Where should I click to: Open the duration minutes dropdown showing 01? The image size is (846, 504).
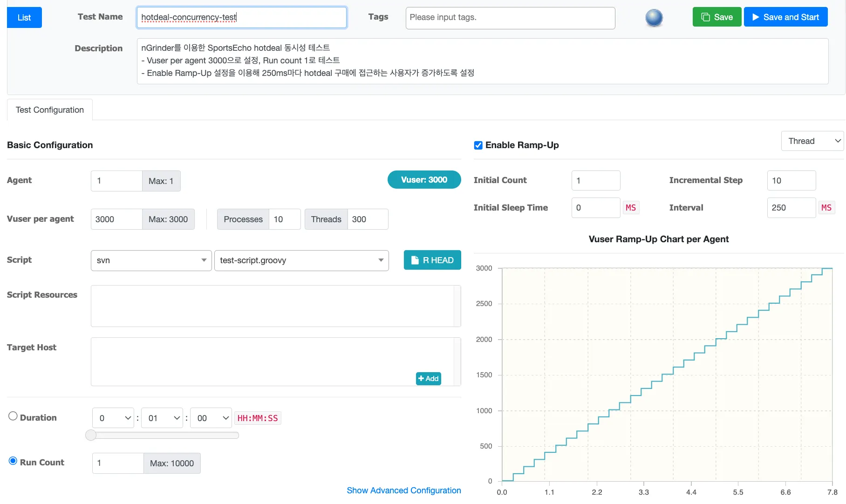[x=162, y=418]
